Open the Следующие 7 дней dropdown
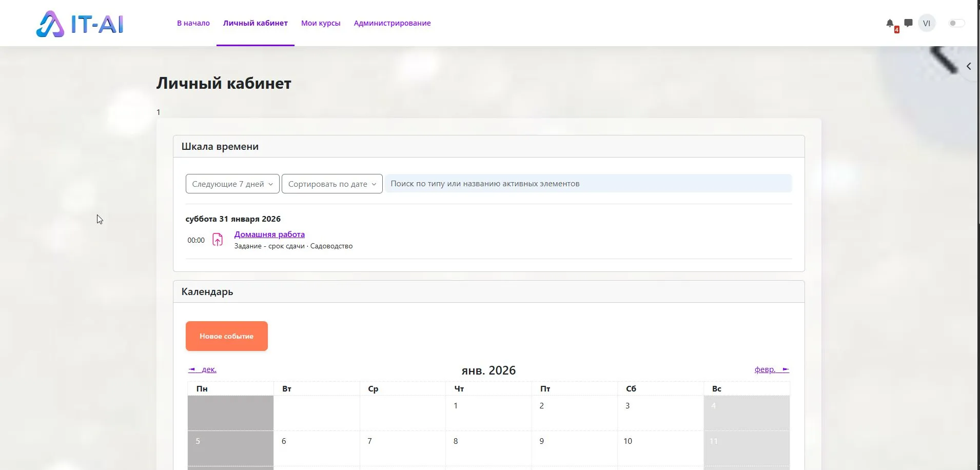 [x=232, y=184]
